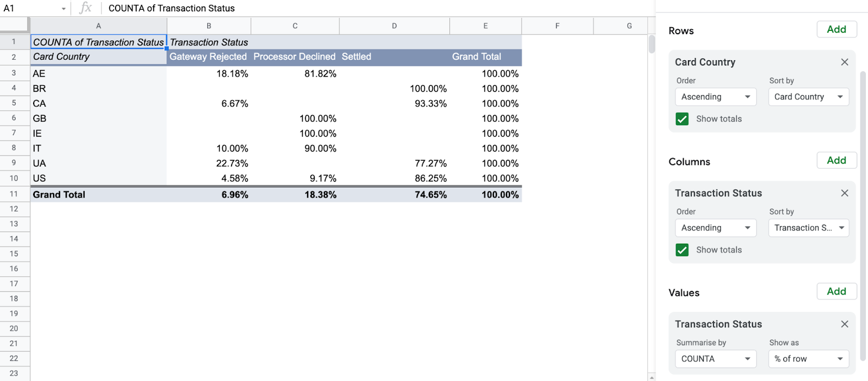Click the 'Processor Declined' header cell
This screenshot has width=868, height=381.
click(295, 56)
